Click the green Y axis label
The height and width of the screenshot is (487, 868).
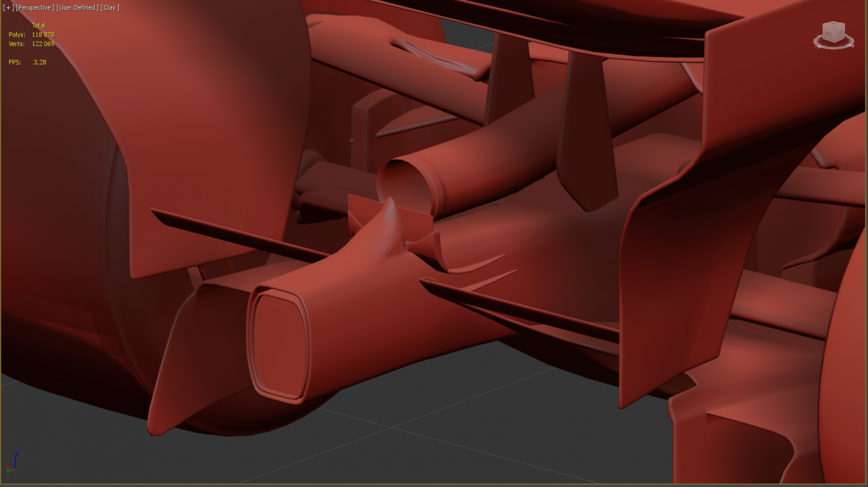9,471
